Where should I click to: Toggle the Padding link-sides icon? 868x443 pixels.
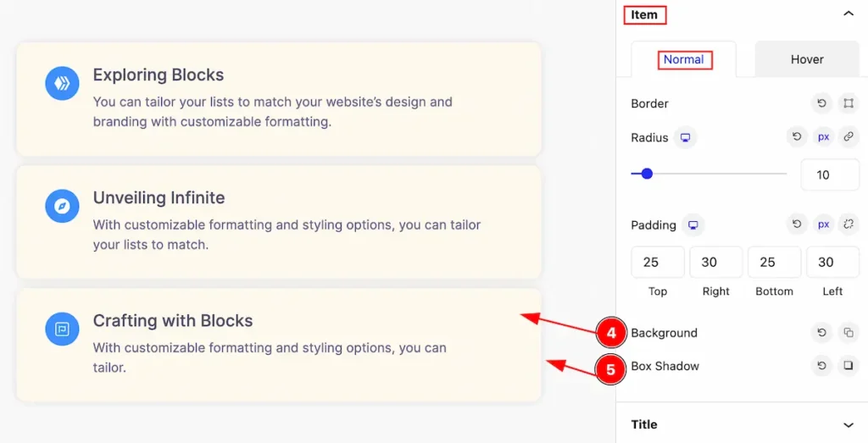[848, 224]
